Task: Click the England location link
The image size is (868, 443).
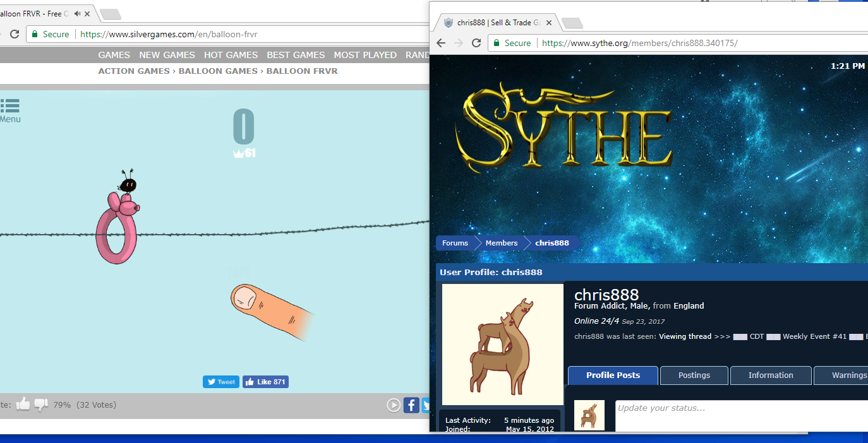Action: point(689,305)
